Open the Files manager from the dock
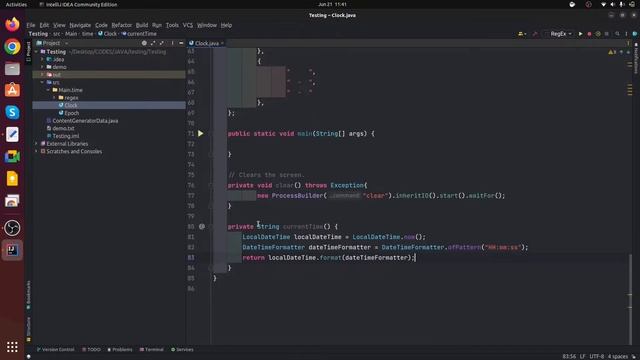The image size is (640, 360). pos(12,69)
